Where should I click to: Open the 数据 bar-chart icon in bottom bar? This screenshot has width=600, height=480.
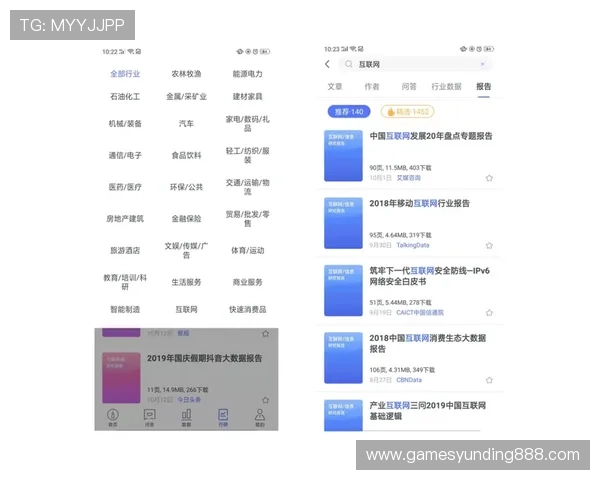pos(186,418)
